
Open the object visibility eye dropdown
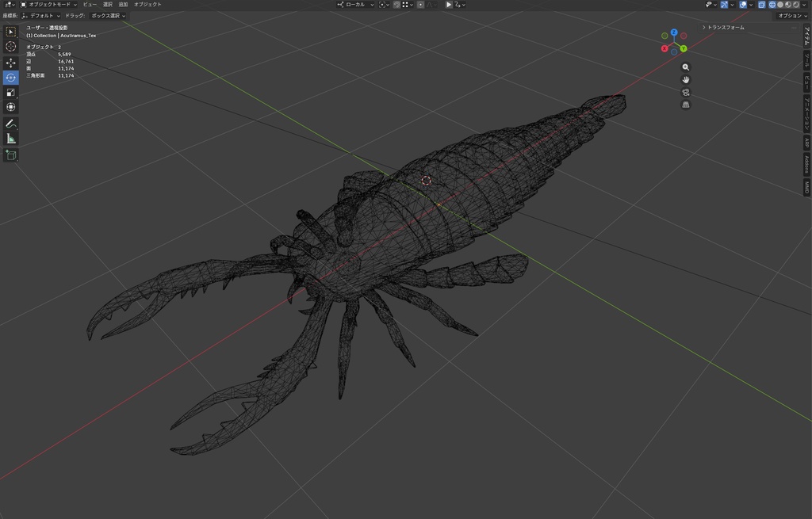click(711, 5)
